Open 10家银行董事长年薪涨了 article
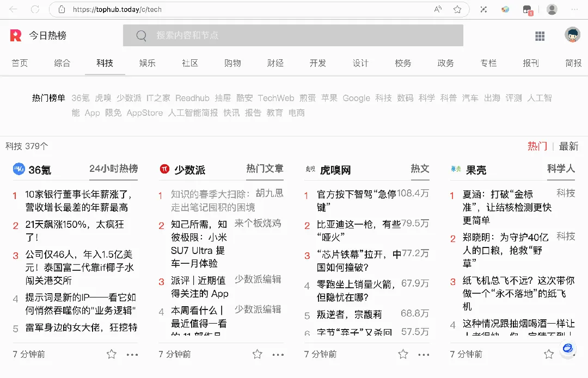Viewport: 588px width, 378px height. 78,201
